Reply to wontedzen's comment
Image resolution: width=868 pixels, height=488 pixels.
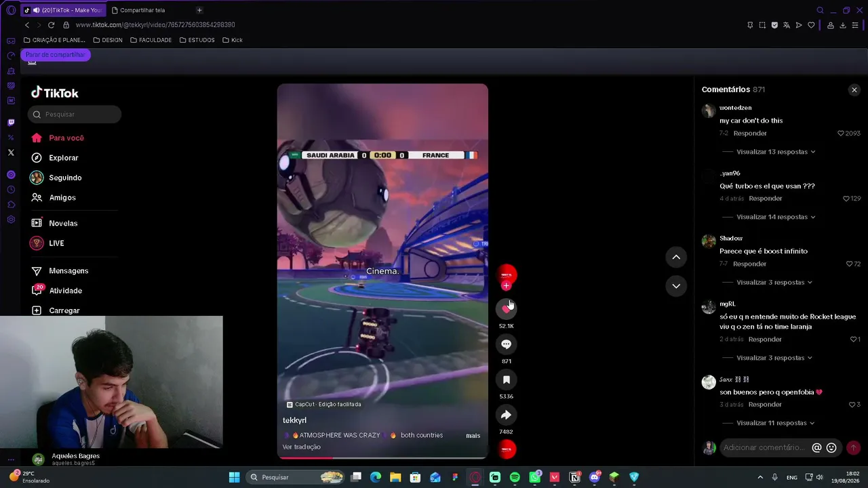pos(750,134)
